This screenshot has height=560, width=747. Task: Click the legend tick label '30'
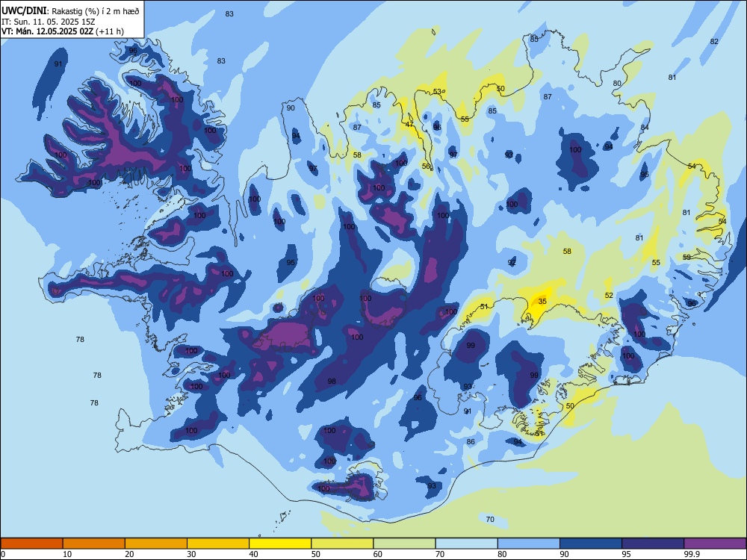point(191,554)
